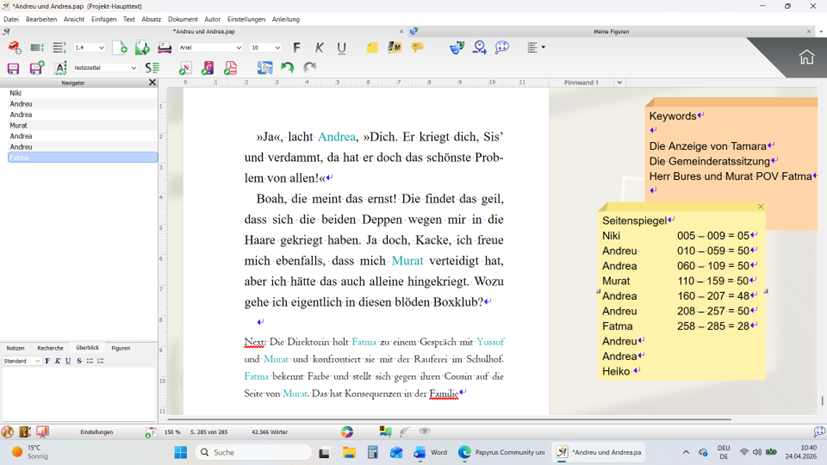Toggle underline U formatting in toolbar

[341, 47]
